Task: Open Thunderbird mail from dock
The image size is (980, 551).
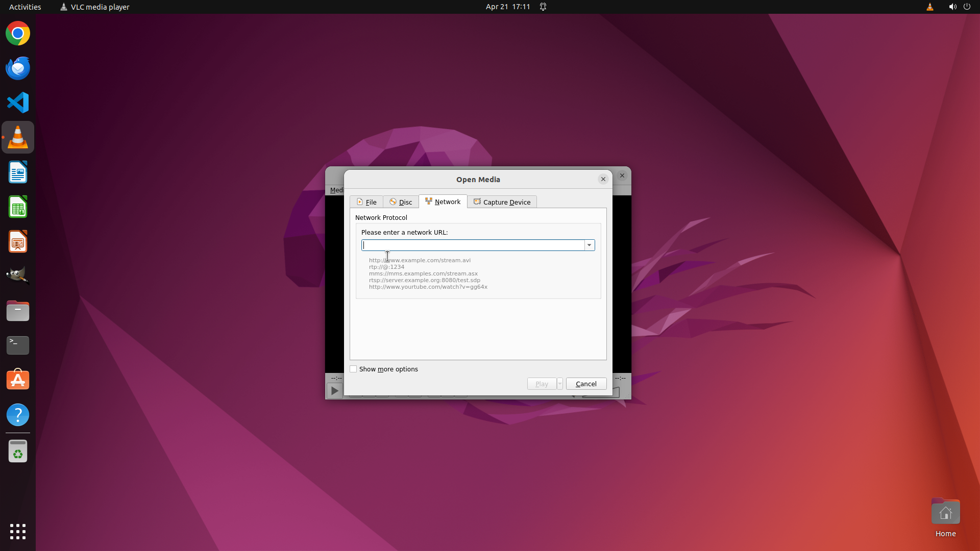Action: coord(18,68)
